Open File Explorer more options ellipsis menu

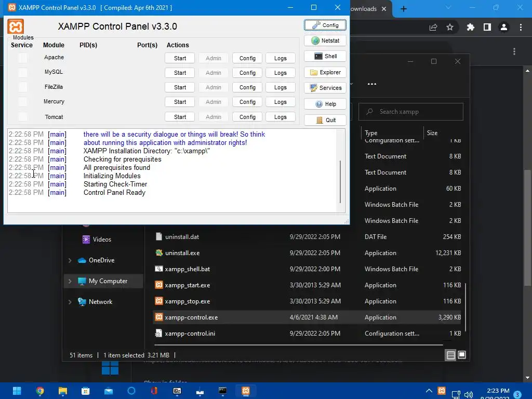(x=372, y=84)
